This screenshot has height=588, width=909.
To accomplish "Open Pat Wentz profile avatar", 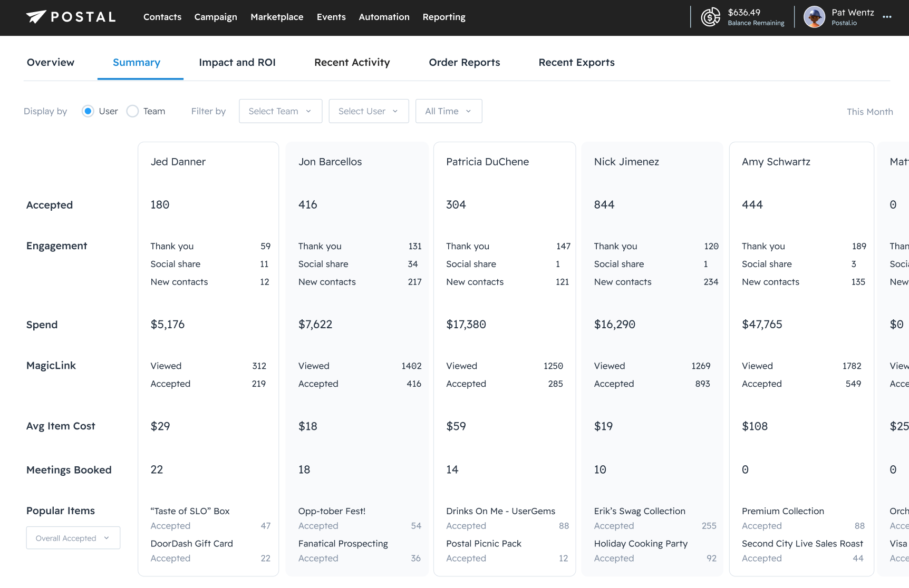I will 814,17.
